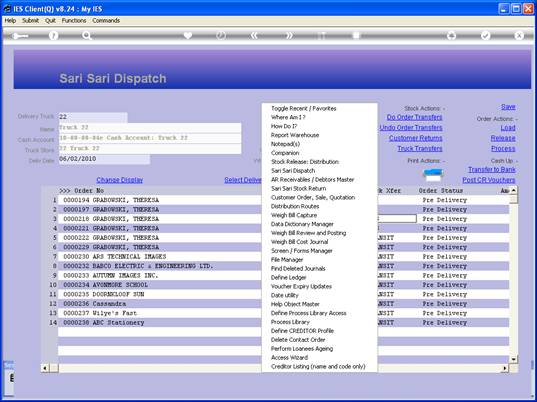
Task: Select Distribution Routes menu entry
Action: coord(295,206)
